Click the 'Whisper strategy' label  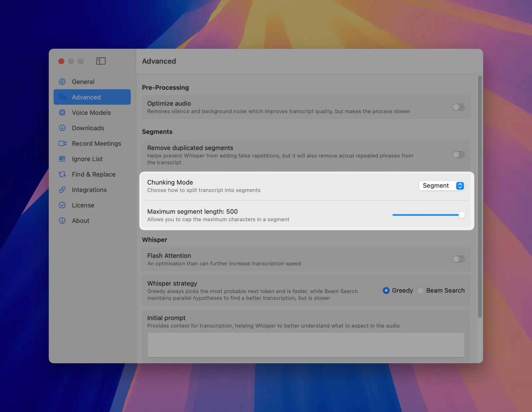[172, 283]
